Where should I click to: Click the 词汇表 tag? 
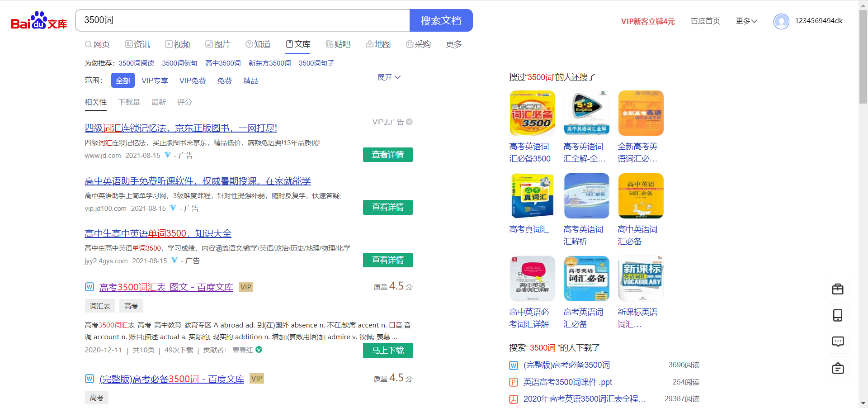pyautogui.click(x=100, y=306)
